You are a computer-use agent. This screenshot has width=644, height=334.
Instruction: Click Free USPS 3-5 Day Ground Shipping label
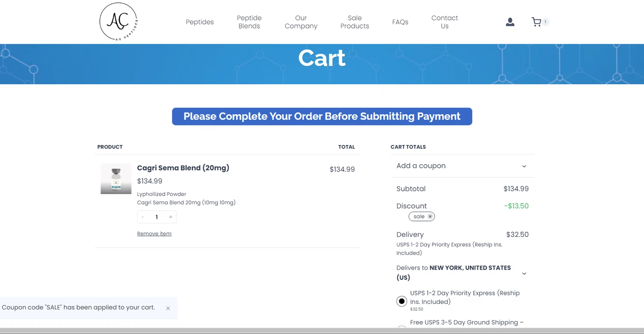click(x=467, y=322)
